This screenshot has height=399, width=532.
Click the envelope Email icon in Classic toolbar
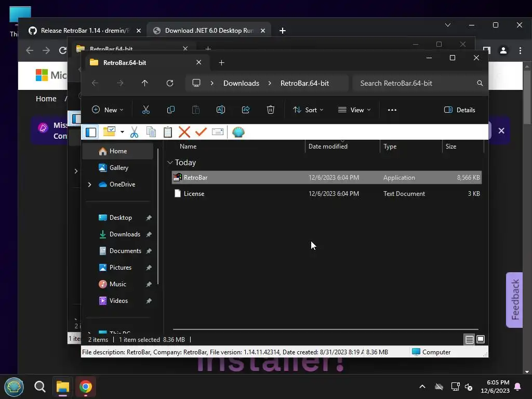click(218, 132)
